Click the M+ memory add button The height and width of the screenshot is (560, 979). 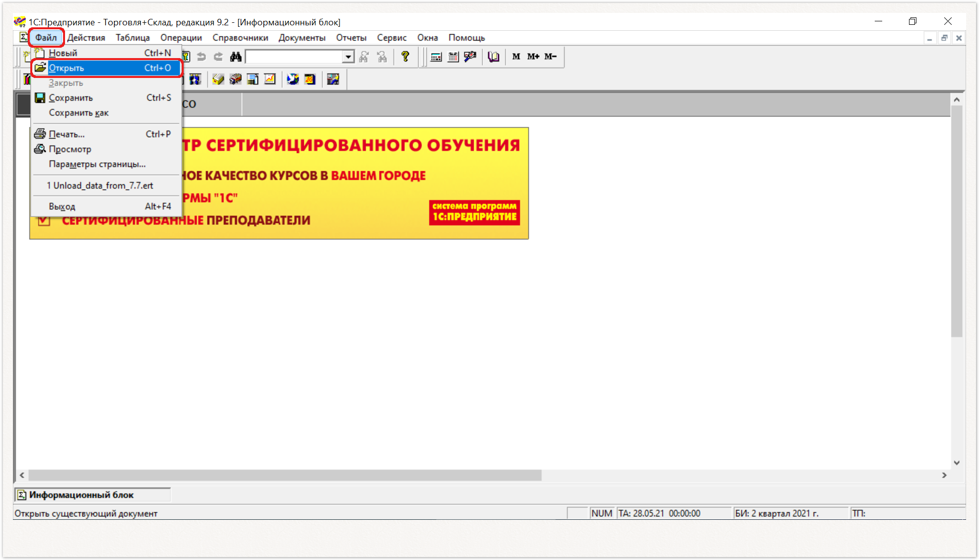pos(533,57)
